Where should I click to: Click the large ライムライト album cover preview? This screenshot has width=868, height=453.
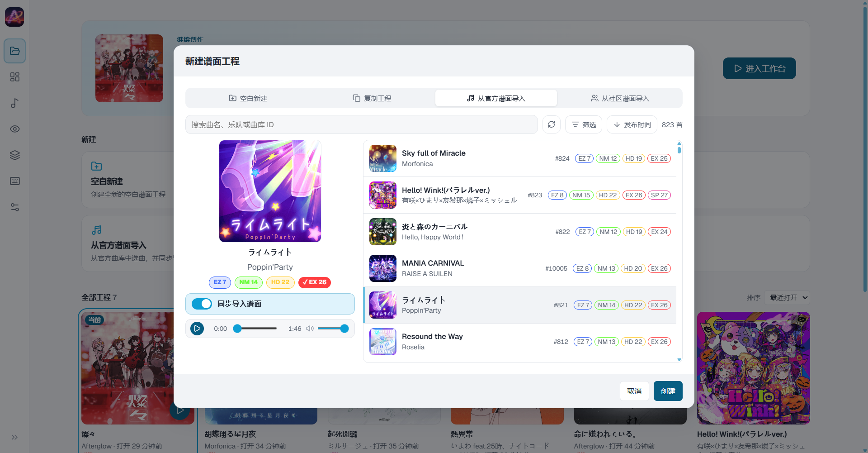pos(270,191)
